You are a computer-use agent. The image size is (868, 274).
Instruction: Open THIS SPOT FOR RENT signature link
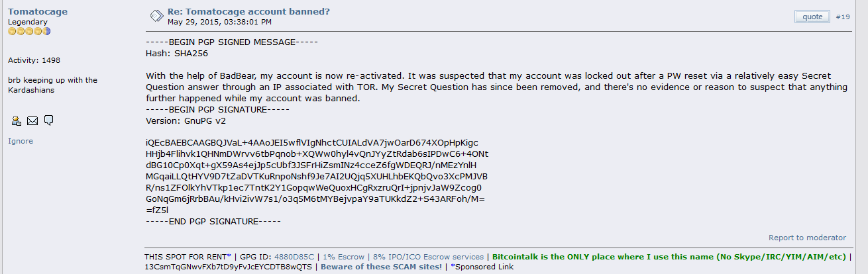(188, 256)
